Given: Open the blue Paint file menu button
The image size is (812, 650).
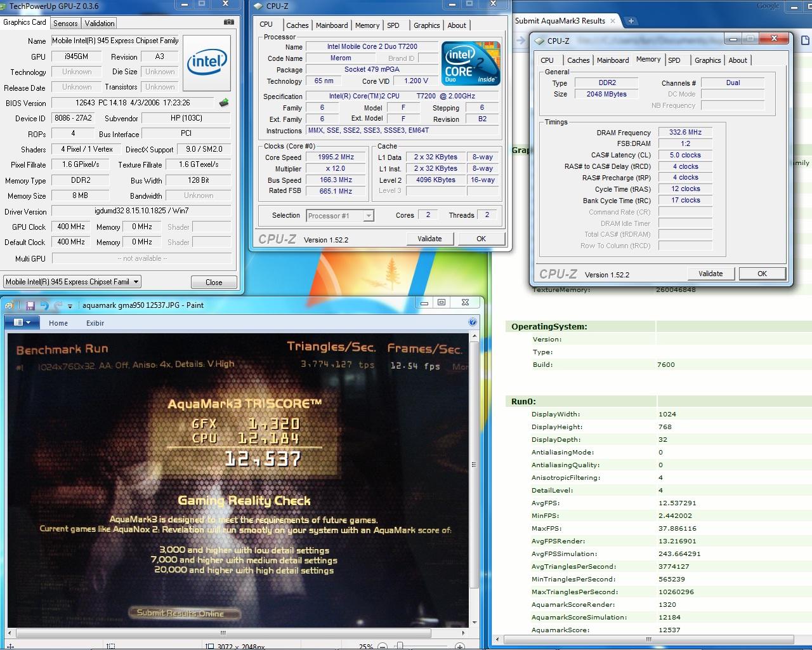Looking at the screenshot, I should (x=22, y=322).
